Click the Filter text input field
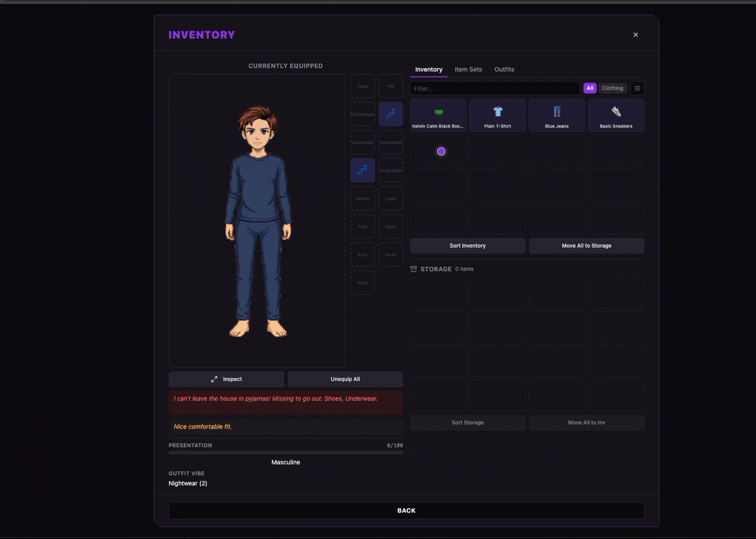Screen dimensions: 756x539 click(x=494, y=88)
